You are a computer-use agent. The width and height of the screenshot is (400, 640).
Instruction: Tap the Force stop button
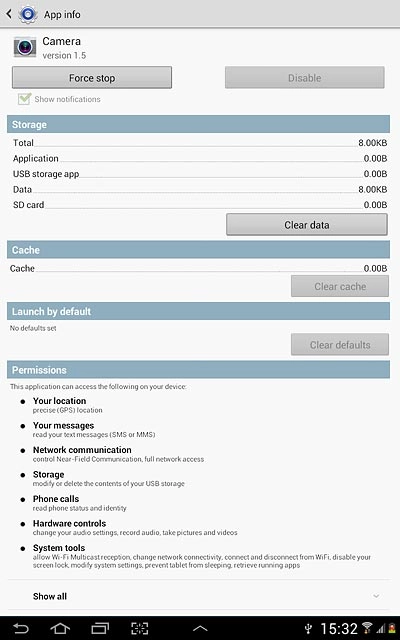92,78
